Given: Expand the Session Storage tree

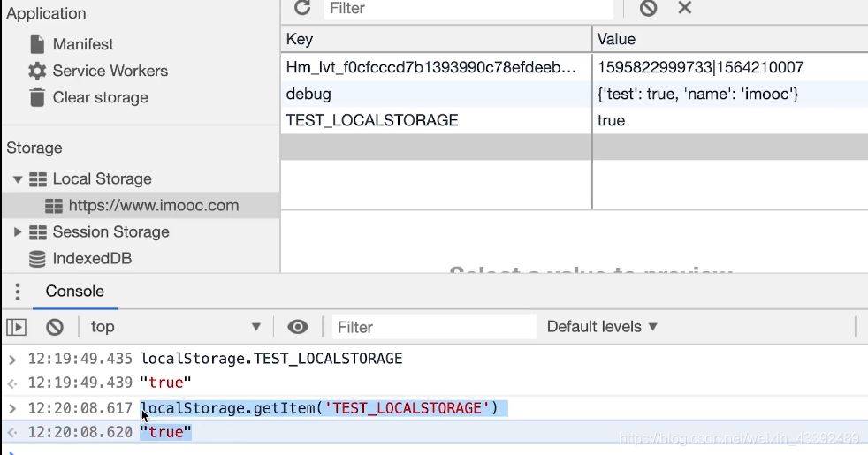Looking at the screenshot, I should coord(18,232).
